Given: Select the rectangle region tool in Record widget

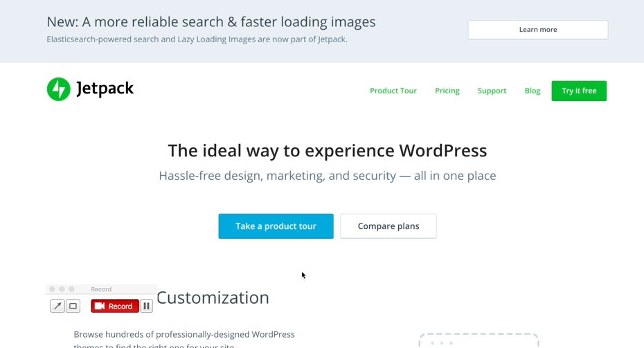Looking at the screenshot, I should click(x=73, y=306).
